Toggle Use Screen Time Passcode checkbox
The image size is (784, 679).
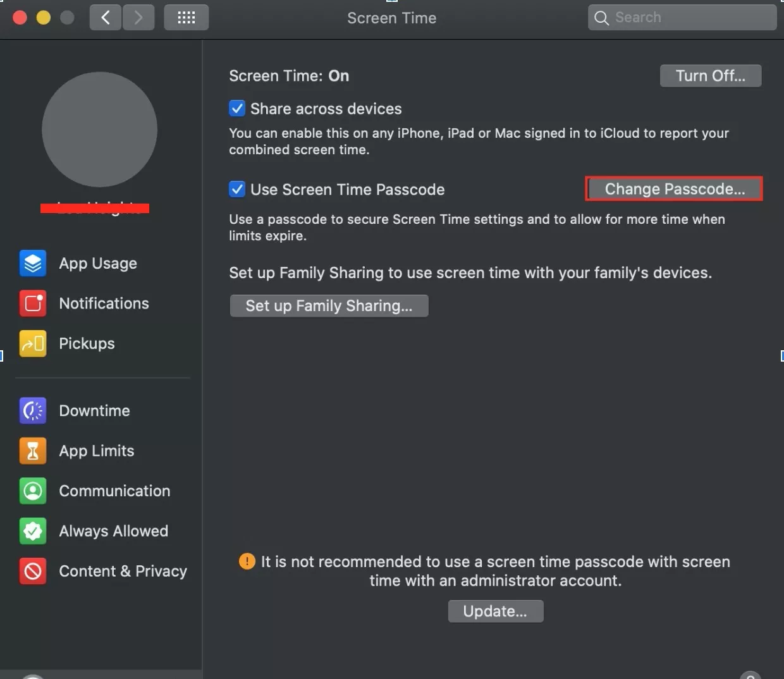pos(237,190)
